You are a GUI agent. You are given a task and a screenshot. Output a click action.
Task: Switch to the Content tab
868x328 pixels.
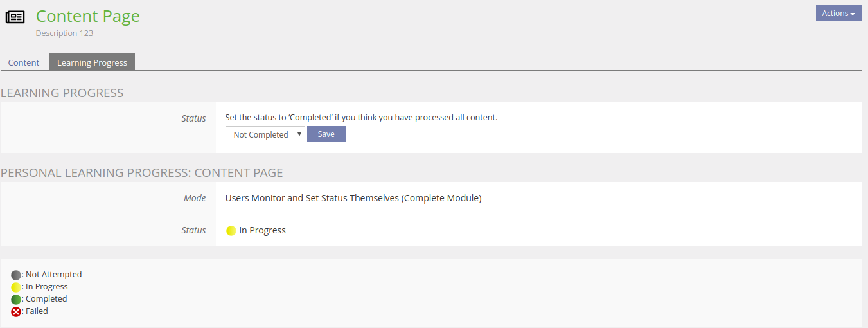tap(24, 62)
